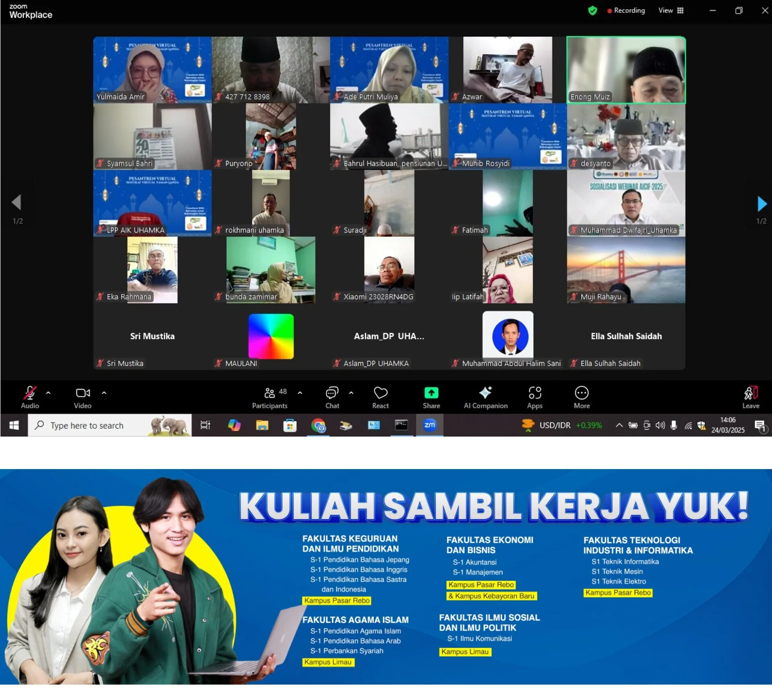772x700 pixels.
Task: Start screen sharing with the green Share icon
Action: pyautogui.click(x=431, y=393)
